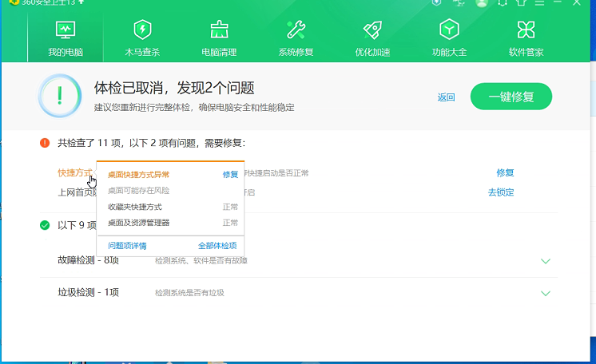
Task: Expand the 故障检测 - 8项 chevron
Action: (x=546, y=261)
